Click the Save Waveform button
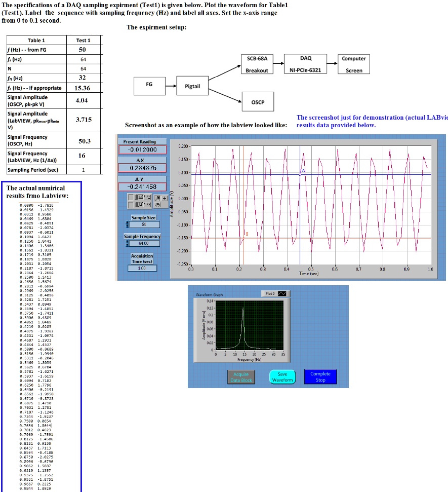This screenshot has height=492, width=448. [282, 377]
